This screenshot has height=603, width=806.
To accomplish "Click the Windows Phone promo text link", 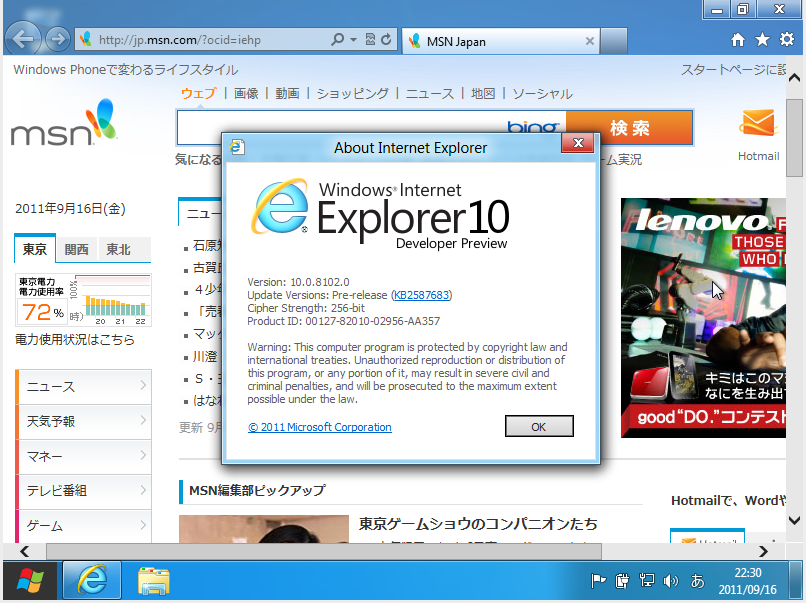I will tap(126, 69).
